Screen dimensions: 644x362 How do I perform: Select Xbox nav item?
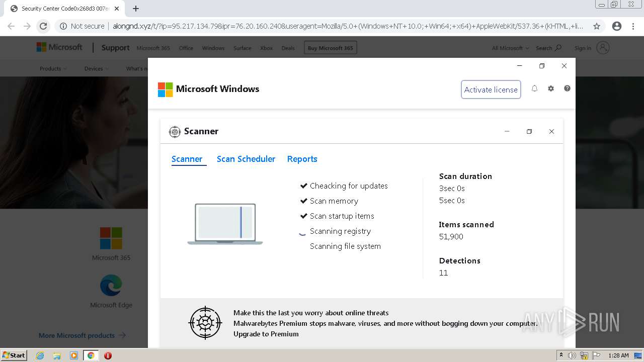pos(266,48)
